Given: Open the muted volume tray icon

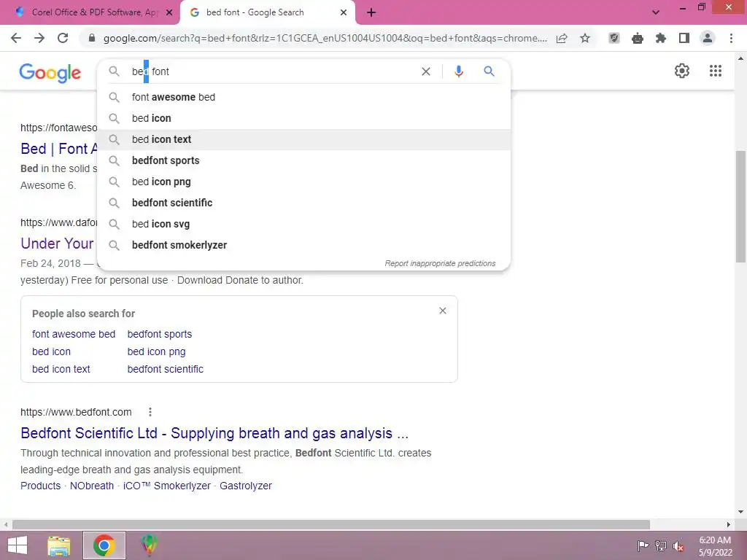Looking at the screenshot, I should 678,546.
